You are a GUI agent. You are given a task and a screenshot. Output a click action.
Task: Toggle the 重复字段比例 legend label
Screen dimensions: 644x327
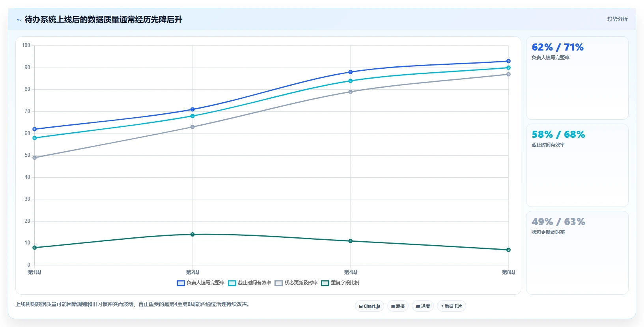pyautogui.click(x=345, y=283)
